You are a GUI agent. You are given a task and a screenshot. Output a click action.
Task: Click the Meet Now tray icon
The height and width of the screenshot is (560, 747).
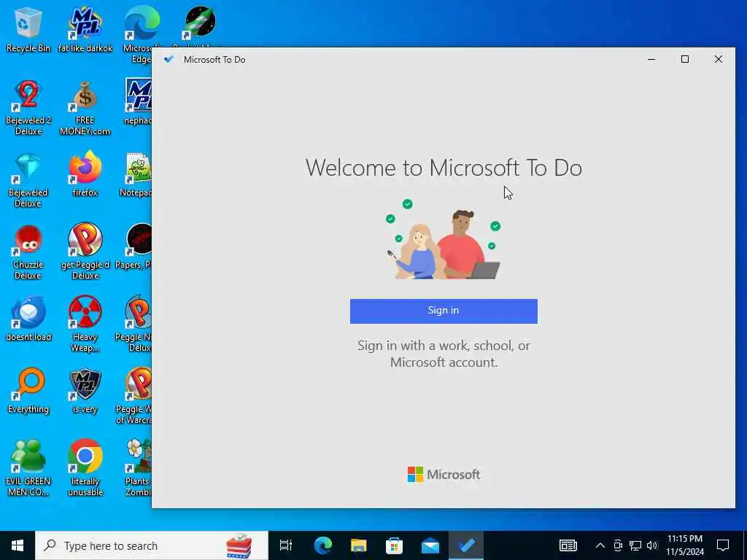(x=618, y=545)
